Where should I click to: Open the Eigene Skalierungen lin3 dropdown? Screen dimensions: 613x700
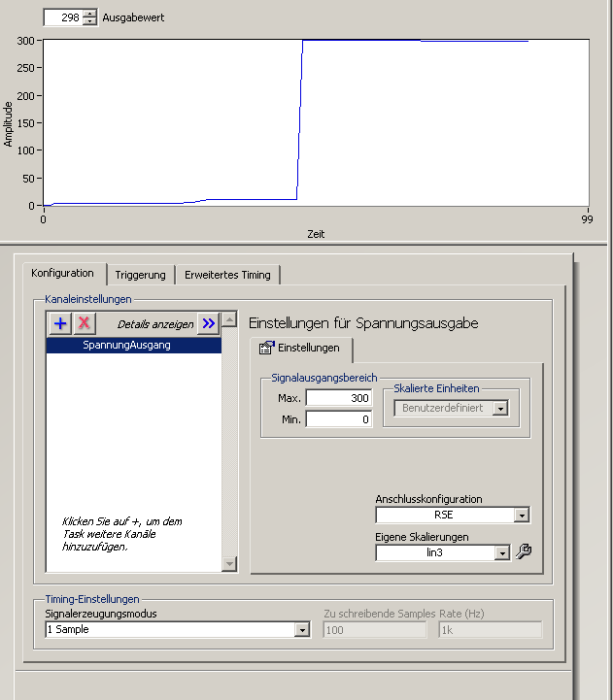pyautogui.click(x=443, y=552)
